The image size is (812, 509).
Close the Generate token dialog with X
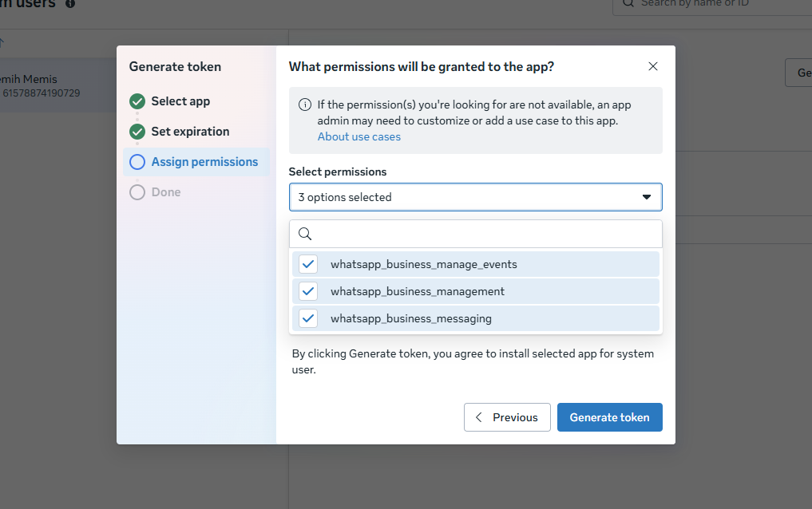click(x=653, y=67)
